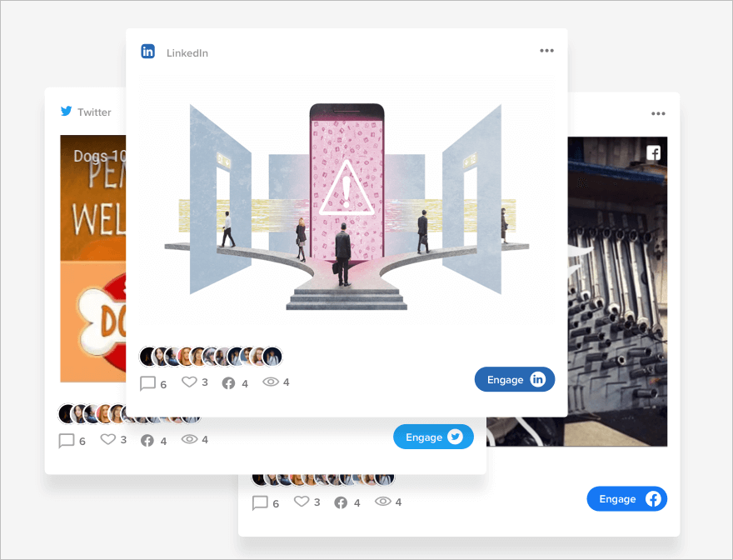Like the Twitter post with heart icon
This screenshot has height=560, width=733.
tap(107, 439)
